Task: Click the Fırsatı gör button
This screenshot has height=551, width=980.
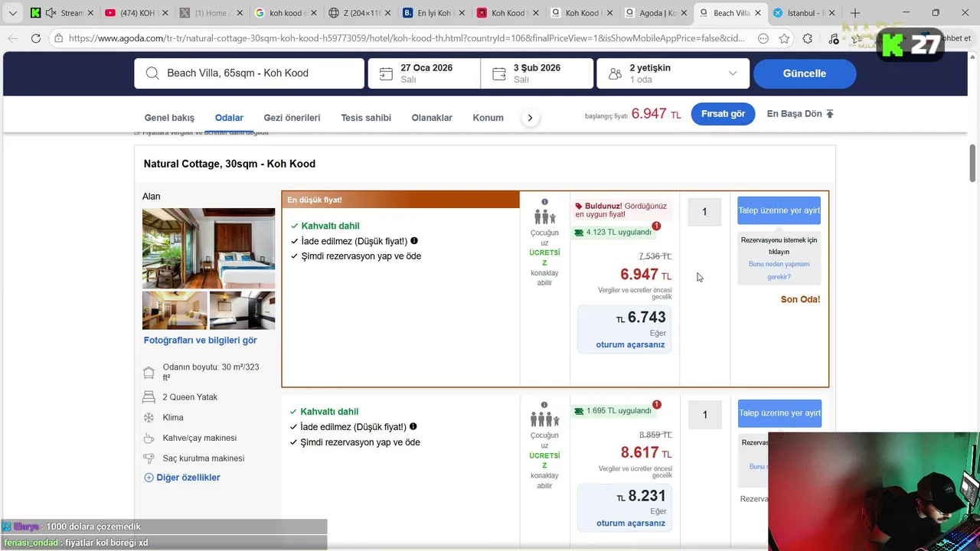Action: pos(723,114)
